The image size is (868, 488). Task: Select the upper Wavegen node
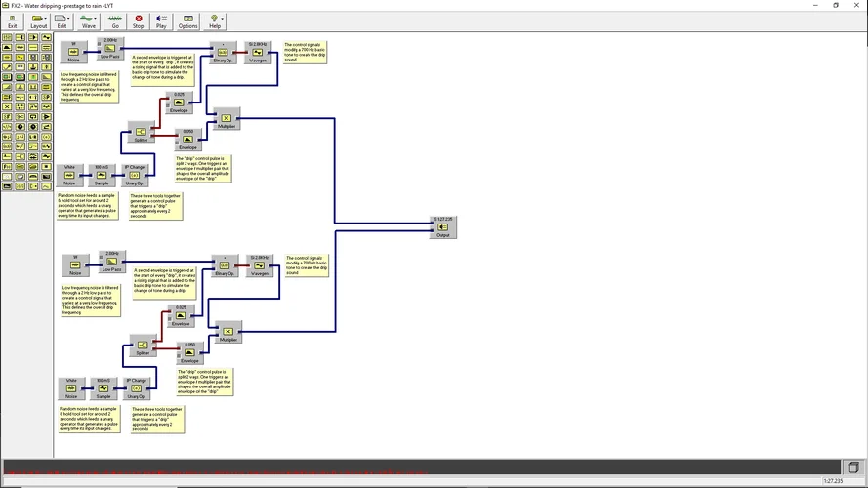[258, 53]
